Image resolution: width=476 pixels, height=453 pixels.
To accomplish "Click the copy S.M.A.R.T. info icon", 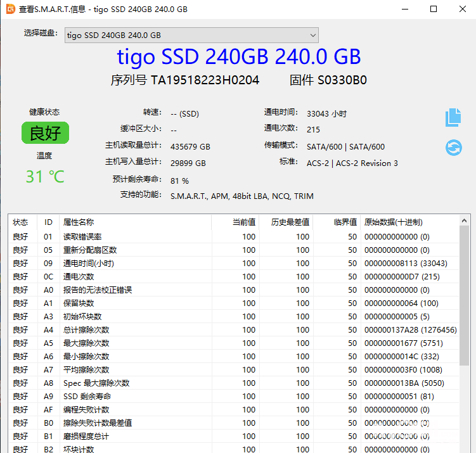I will (453, 117).
